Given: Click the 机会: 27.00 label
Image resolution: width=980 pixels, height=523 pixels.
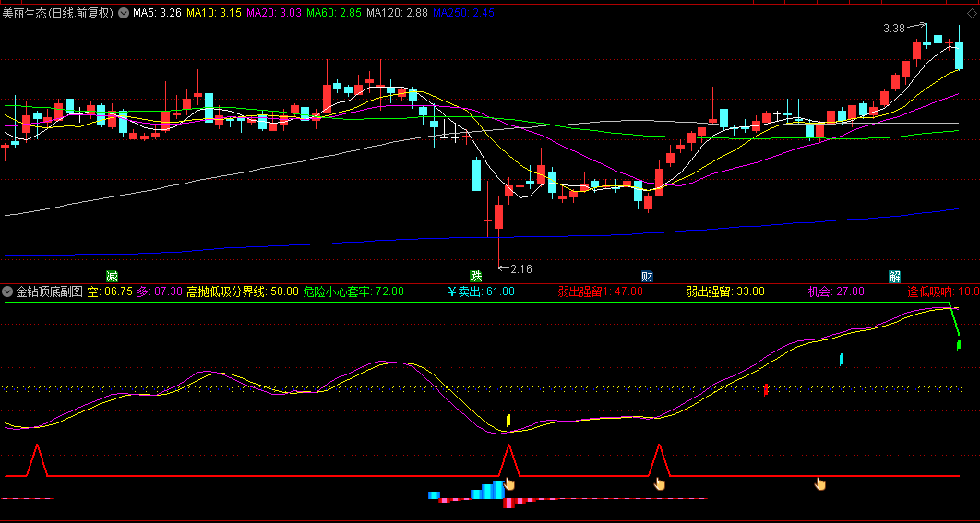Looking at the screenshot, I should pyautogui.click(x=836, y=291).
